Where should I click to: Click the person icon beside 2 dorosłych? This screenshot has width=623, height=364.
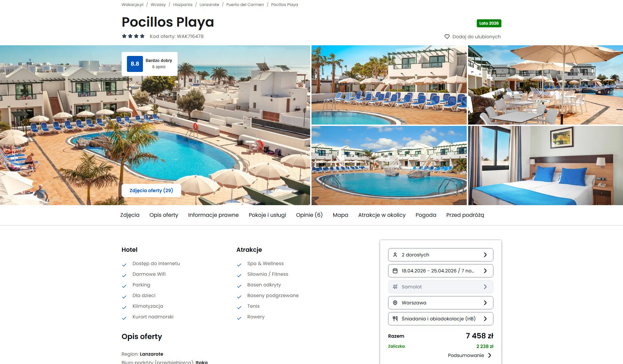point(395,255)
